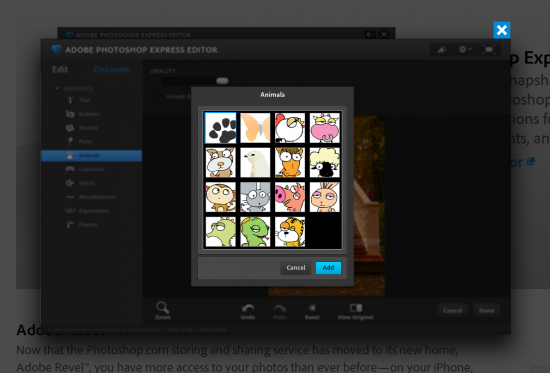Toggle View Original

(x=355, y=311)
